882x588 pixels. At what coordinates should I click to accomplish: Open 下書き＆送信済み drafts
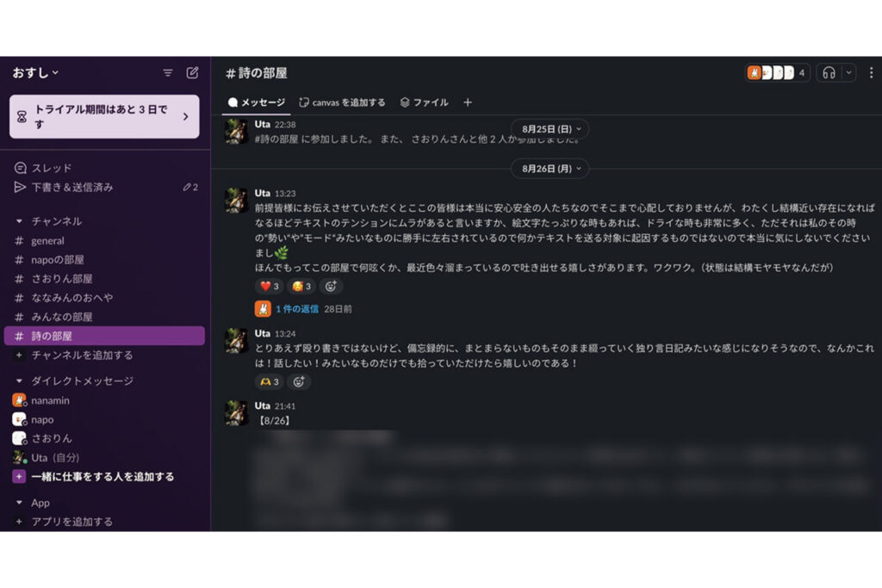coord(72,187)
